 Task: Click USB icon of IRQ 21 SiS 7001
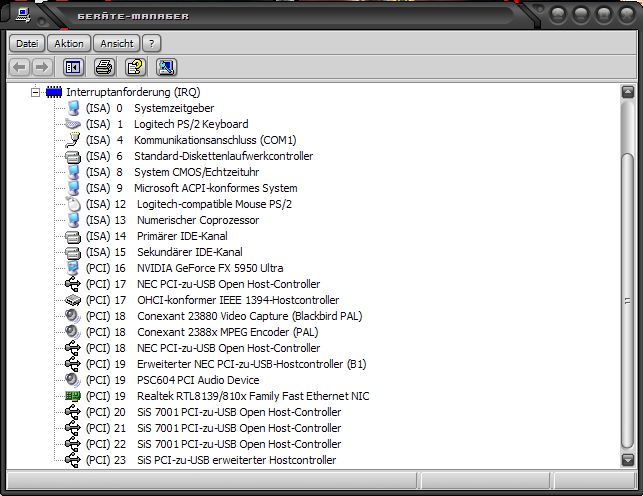(x=73, y=428)
